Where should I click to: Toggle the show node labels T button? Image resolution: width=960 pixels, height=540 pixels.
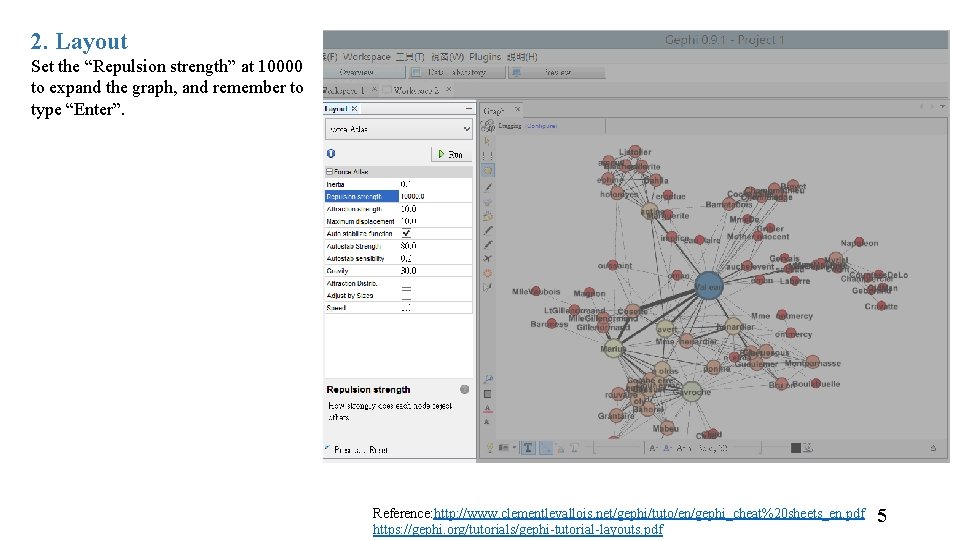[x=528, y=448]
